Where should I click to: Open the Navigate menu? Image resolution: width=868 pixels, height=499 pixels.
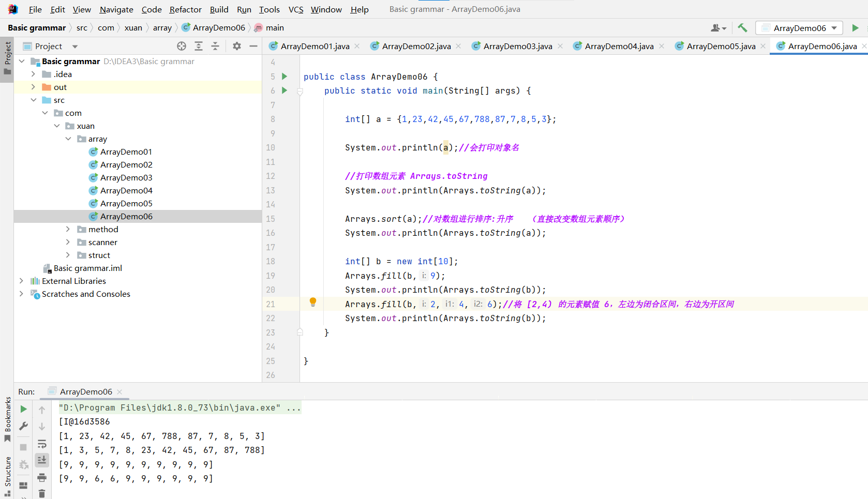coord(116,9)
